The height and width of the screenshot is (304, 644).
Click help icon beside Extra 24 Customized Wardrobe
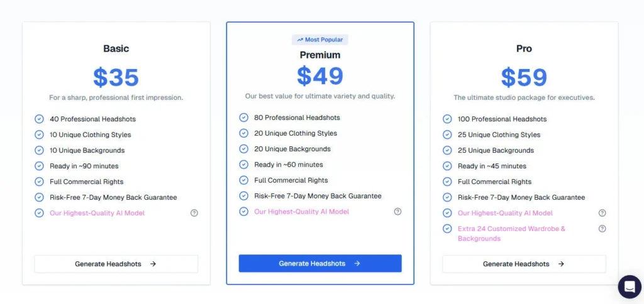click(602, 229)
